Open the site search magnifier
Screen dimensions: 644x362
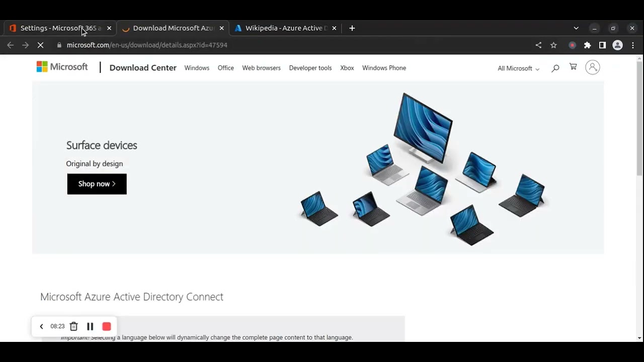coord(555,68)
